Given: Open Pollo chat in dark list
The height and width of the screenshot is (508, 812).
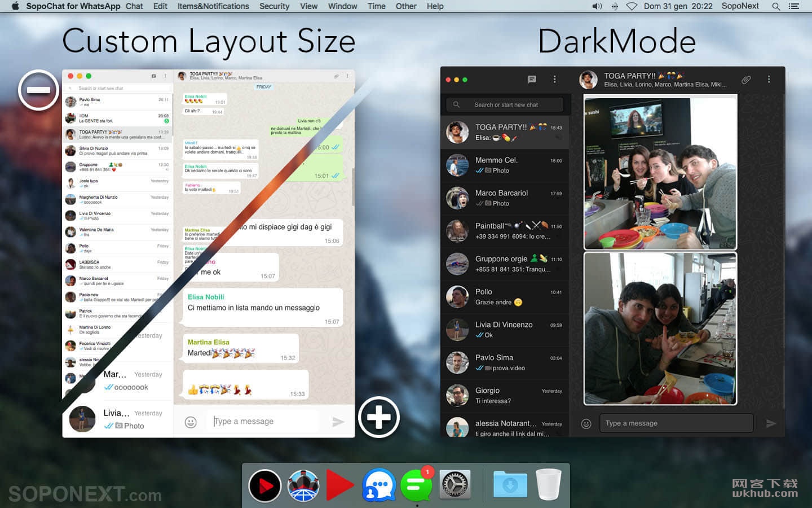Looking at the screenshot, I should click(x=505, y=297).
